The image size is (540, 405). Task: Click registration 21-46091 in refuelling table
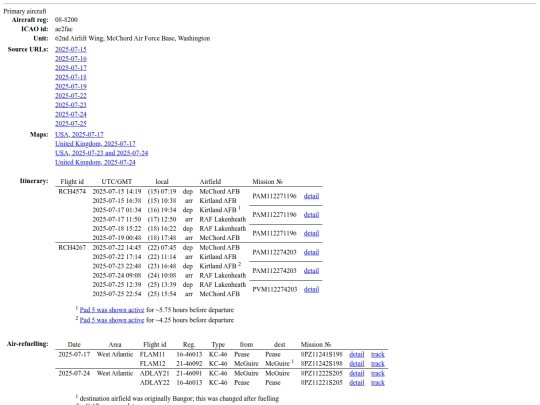pos(189,373)
